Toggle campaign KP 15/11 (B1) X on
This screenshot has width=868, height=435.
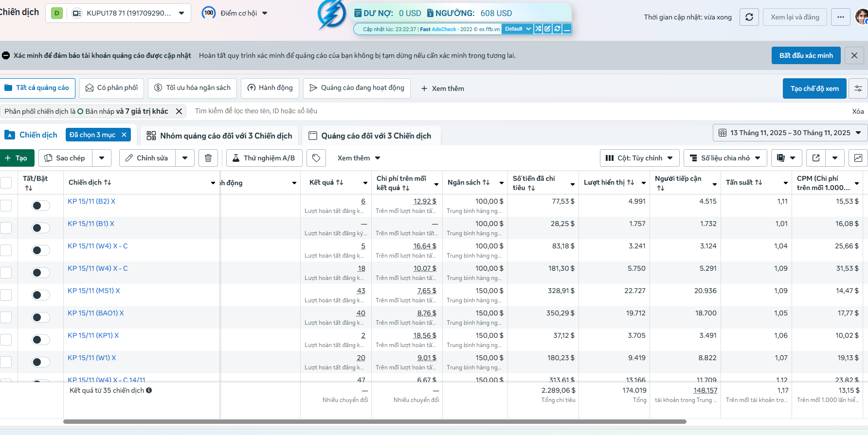41,228
